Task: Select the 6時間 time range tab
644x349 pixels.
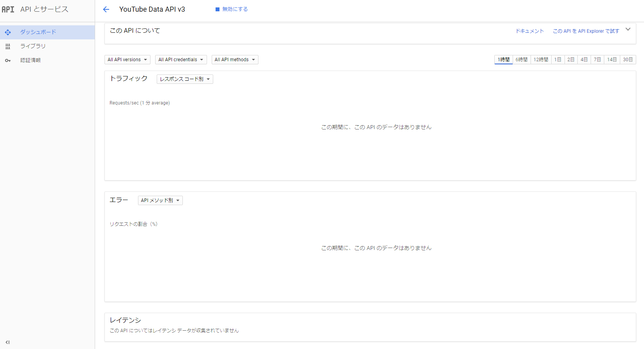Action: point(522,60)
